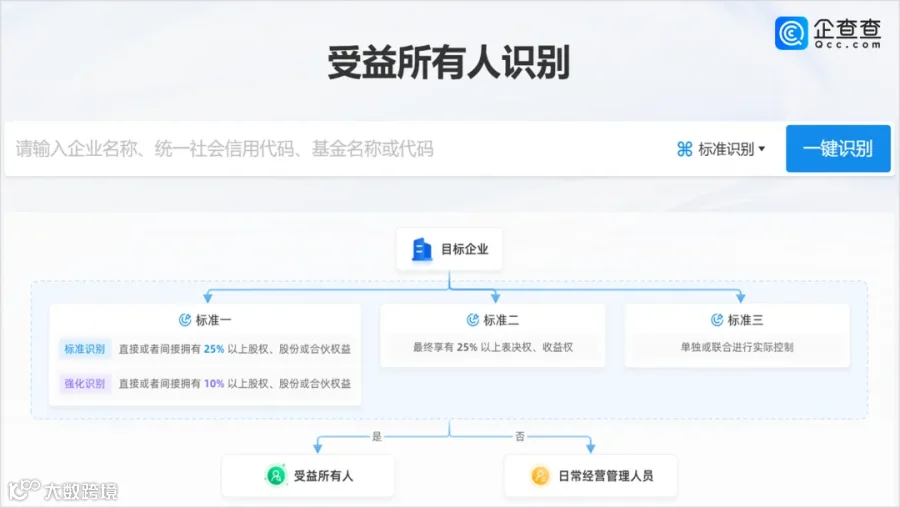Viewport: 900px width, 508px height.
Task: Click the text with 25% 以上股权、股份或合伙权益
Action: 234,349
